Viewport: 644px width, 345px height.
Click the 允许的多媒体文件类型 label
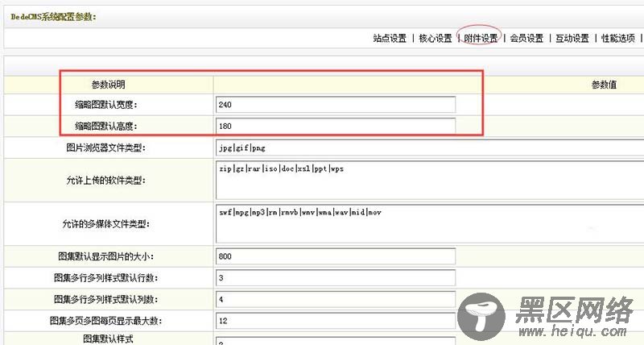[106, 224]
